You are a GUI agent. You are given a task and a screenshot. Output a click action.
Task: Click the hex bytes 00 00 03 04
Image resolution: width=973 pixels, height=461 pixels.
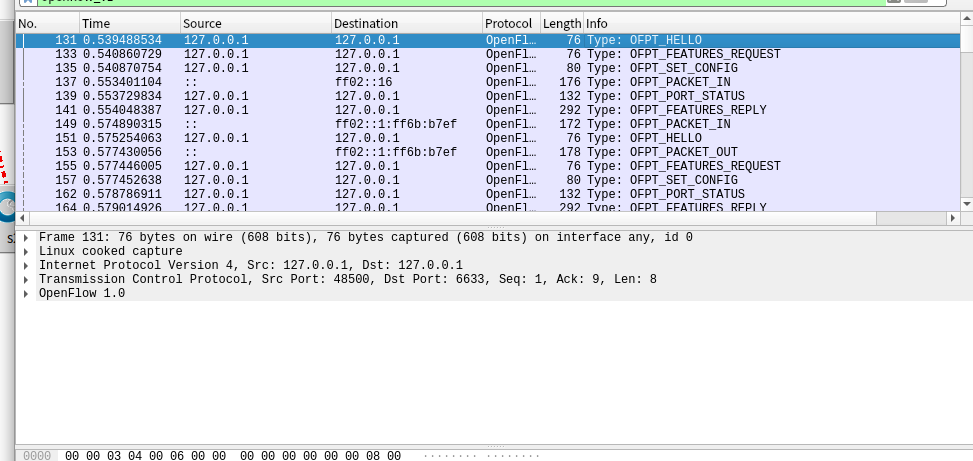102,456
